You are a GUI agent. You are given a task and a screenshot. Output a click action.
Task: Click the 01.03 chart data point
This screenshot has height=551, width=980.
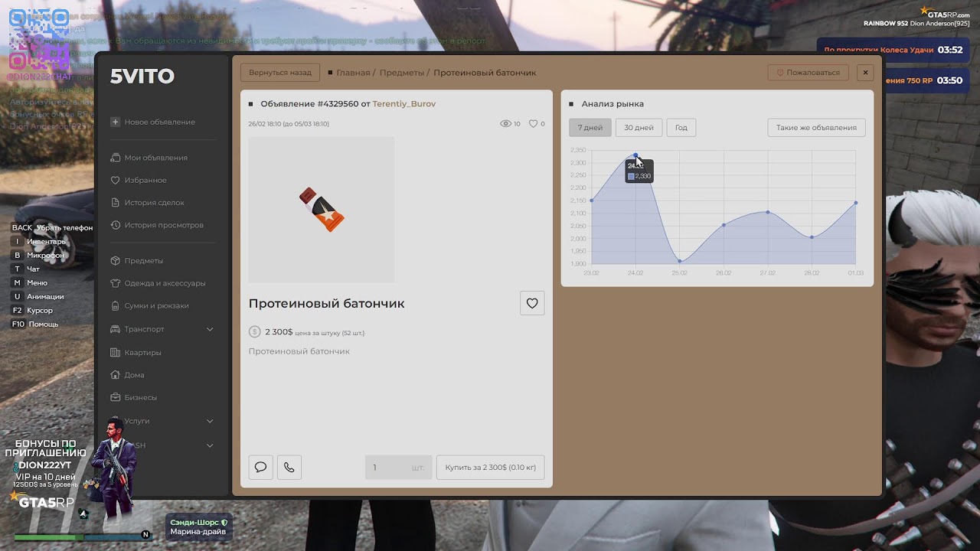coord(855,203)
